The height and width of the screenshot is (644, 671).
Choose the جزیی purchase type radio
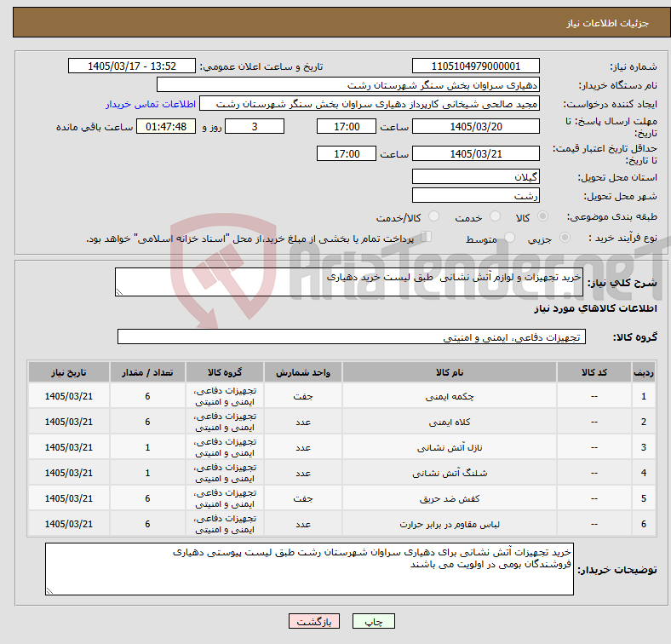point(565,237)
